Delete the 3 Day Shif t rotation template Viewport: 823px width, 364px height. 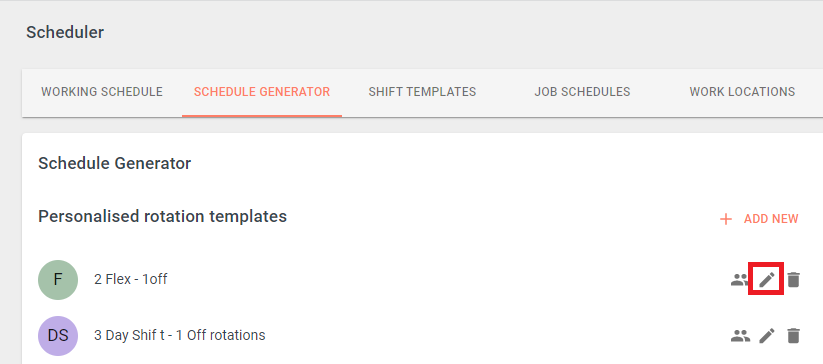[x=794, y=335]
